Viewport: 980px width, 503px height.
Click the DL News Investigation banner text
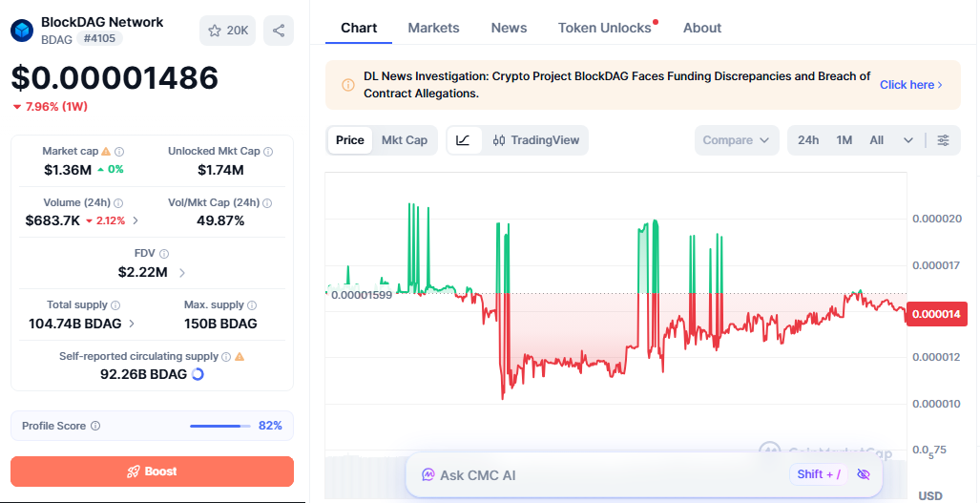[x=616, y=85]
